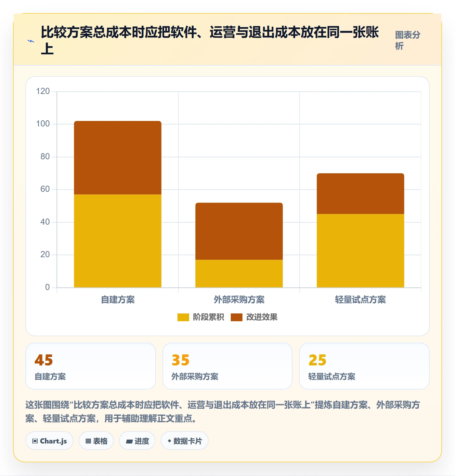Viewport: 455px width, 476px height.
Task: Click the card title heading text
Action: [210, 40]
